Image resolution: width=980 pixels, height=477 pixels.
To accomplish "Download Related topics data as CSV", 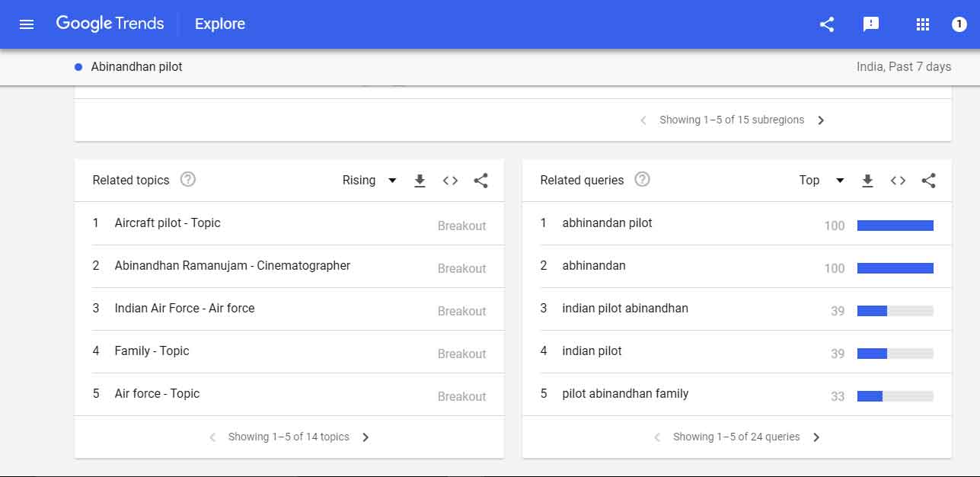I will click(x=420, y=181).
